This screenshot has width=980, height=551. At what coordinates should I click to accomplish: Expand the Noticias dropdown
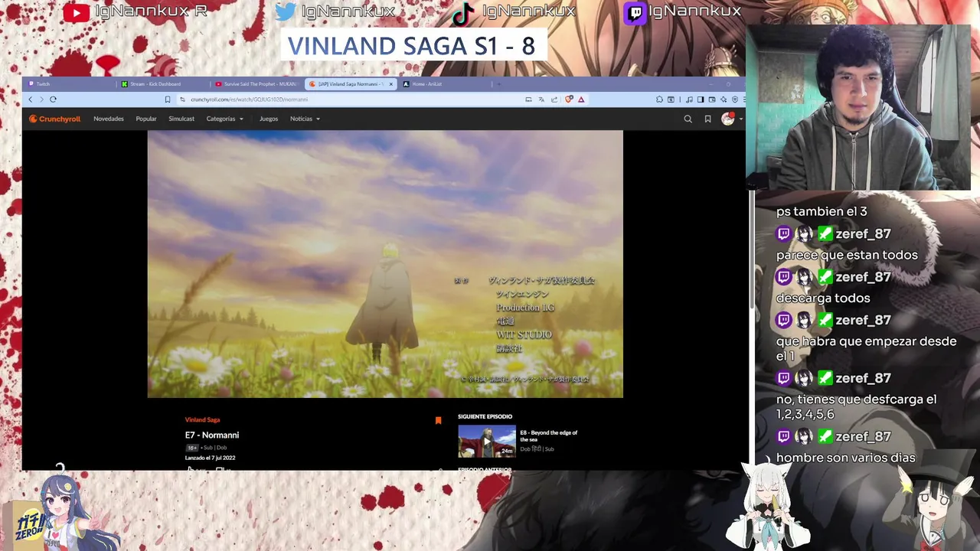[305, 119]
